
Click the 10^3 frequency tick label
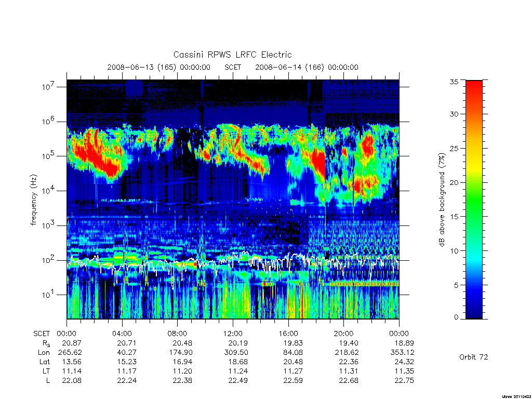(x=48, y=225)
